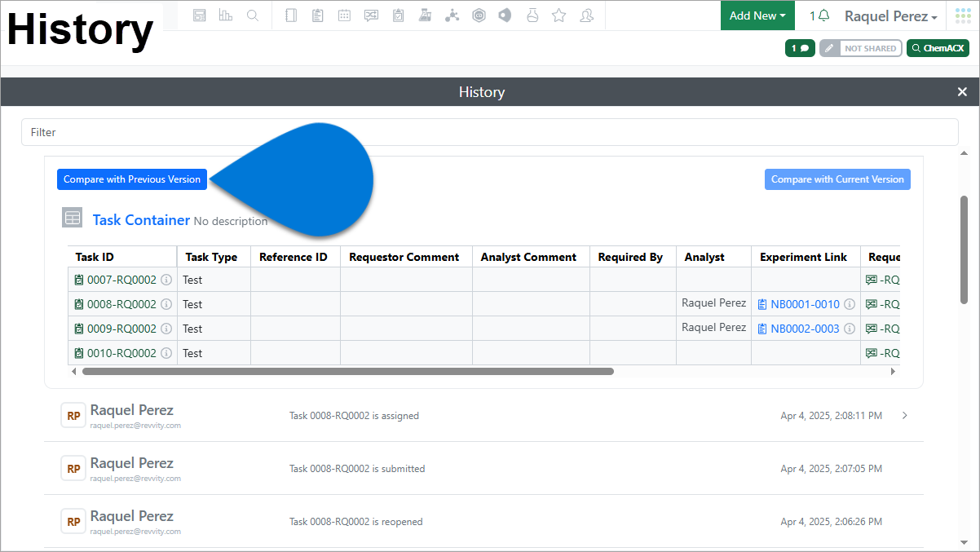Click the table's horizontal scrollbar thumb
The image size is (980, 552).
(x=348, y=371)
